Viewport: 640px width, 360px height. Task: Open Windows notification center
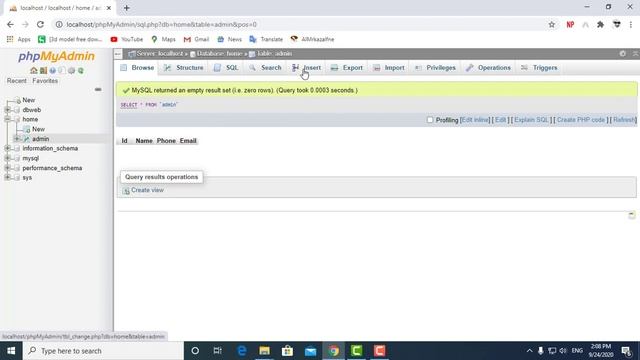(x=627, y=351)
